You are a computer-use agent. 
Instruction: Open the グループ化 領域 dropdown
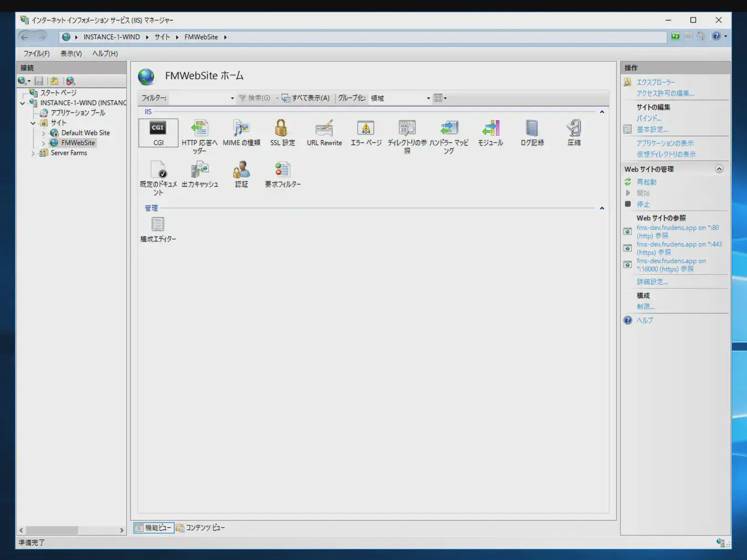428,98
